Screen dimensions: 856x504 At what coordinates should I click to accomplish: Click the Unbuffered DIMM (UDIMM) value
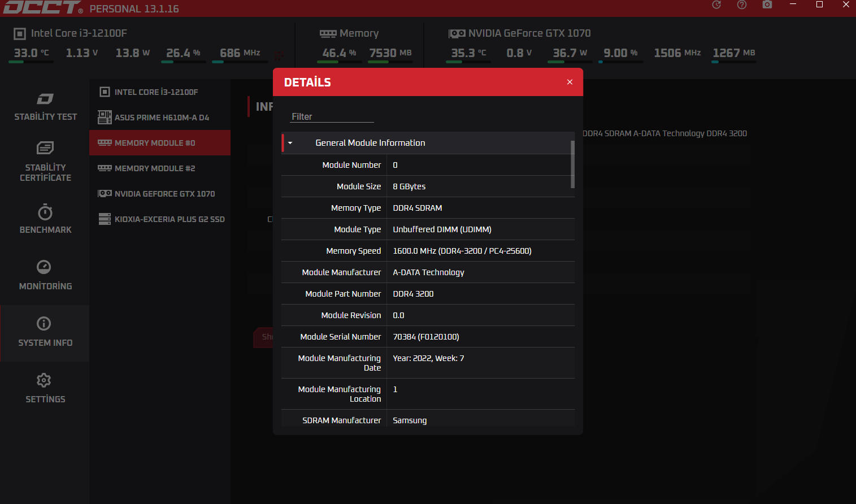coord(442,229)
